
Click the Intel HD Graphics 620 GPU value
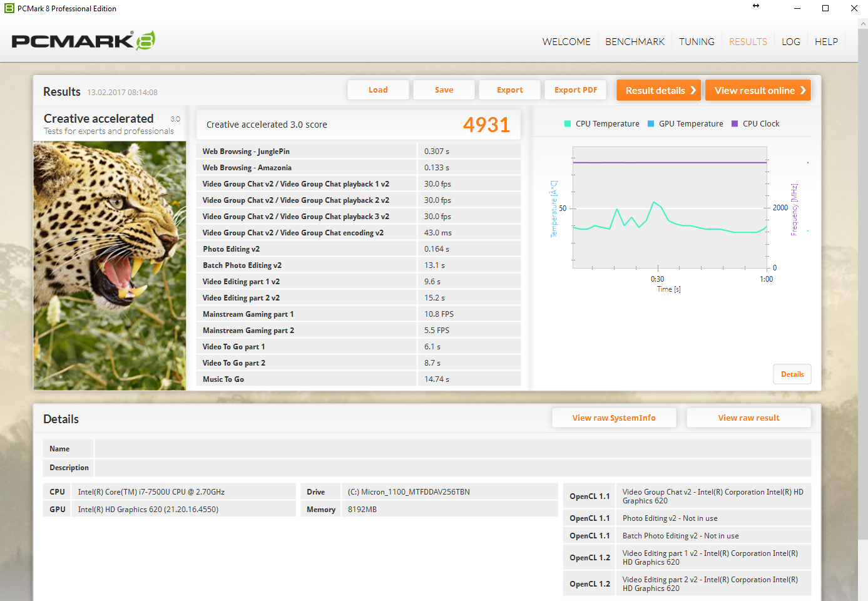click(x=148, y=510)
